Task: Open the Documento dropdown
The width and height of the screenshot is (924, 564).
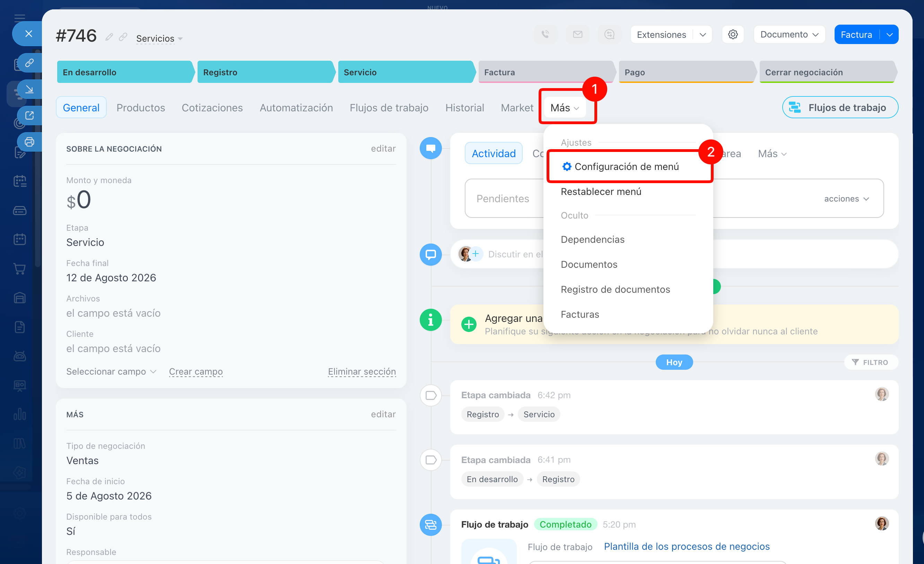Action: pos(790,35)
